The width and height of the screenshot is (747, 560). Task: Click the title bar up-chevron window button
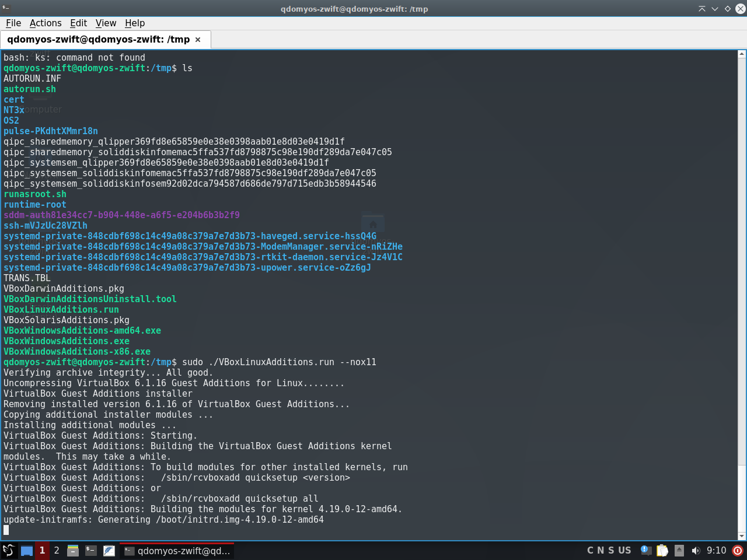pos(702,9)
